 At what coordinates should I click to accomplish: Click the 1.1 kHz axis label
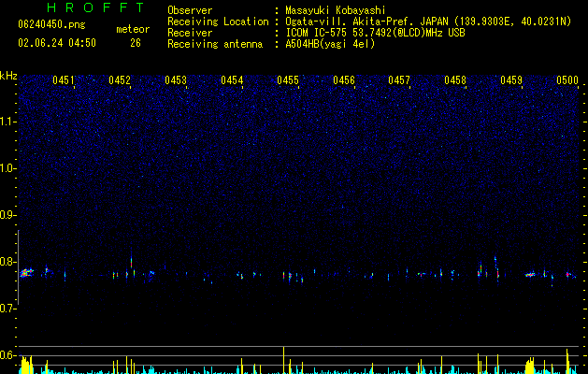[8, 122]
